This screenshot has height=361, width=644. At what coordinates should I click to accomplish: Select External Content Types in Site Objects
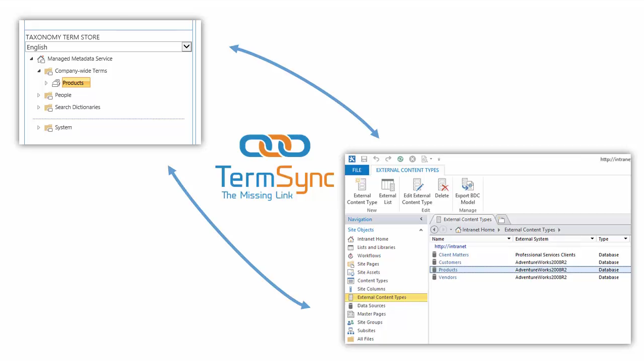386,297
